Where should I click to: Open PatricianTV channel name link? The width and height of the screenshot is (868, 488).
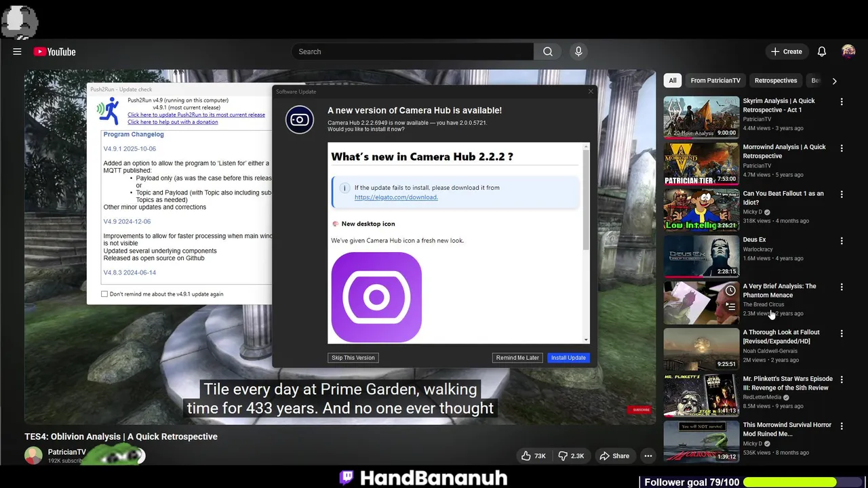click(67, 452)
